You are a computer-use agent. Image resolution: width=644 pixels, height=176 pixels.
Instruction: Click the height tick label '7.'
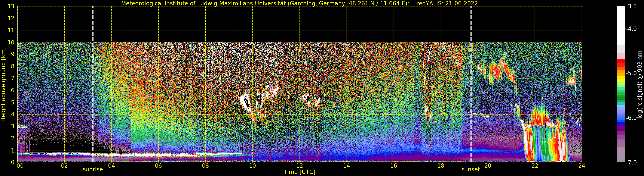click(13, 79)
